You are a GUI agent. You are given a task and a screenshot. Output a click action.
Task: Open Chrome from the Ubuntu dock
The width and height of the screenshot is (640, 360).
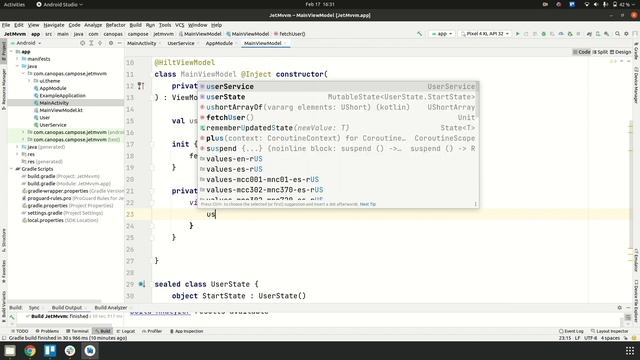coord(30,351)
